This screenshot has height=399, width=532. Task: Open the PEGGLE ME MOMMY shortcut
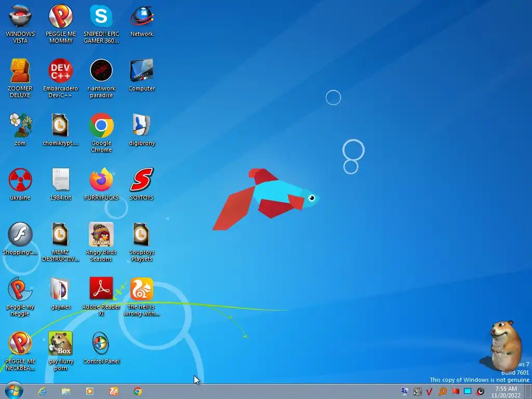pyautogui.click(x=61, y=24)
